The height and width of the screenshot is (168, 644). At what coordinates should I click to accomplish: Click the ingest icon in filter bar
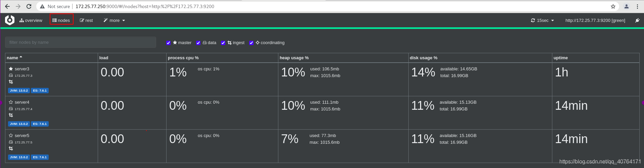click(230, 43)
